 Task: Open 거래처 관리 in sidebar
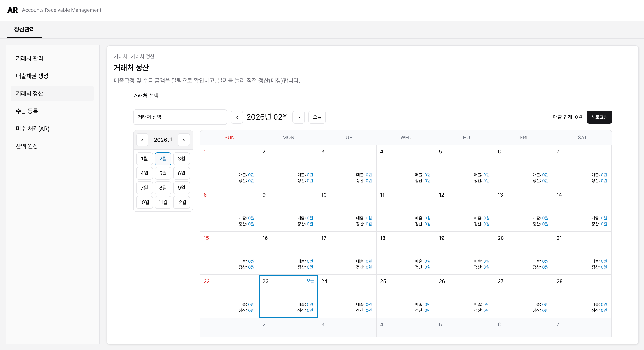click(x=29, y=58)
